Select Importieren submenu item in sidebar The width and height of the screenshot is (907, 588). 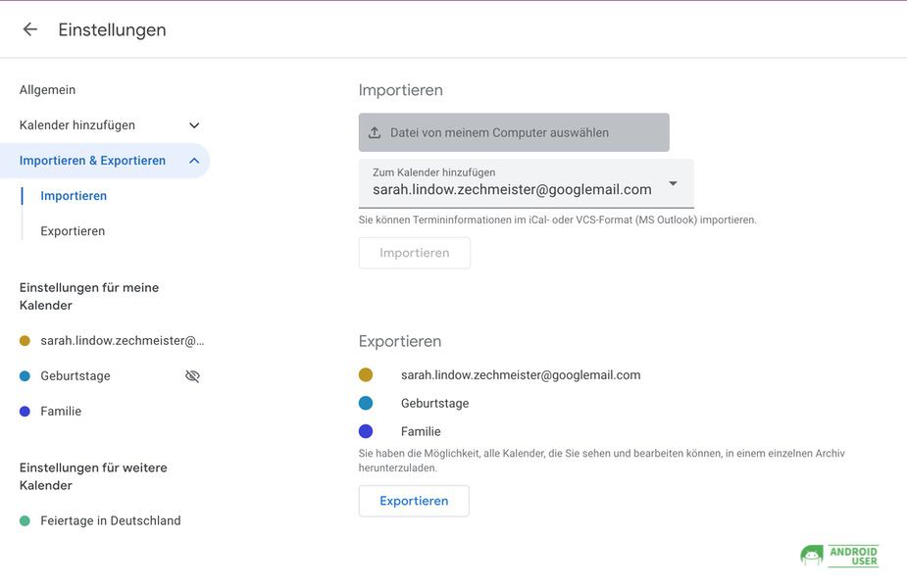(x=74, y=196)
